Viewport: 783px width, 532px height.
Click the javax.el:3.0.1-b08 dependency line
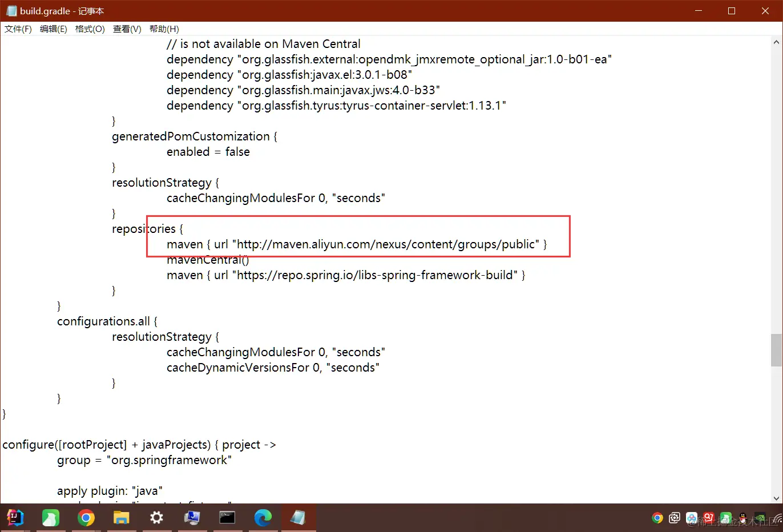pyautogui.click(x=289, y=75)
